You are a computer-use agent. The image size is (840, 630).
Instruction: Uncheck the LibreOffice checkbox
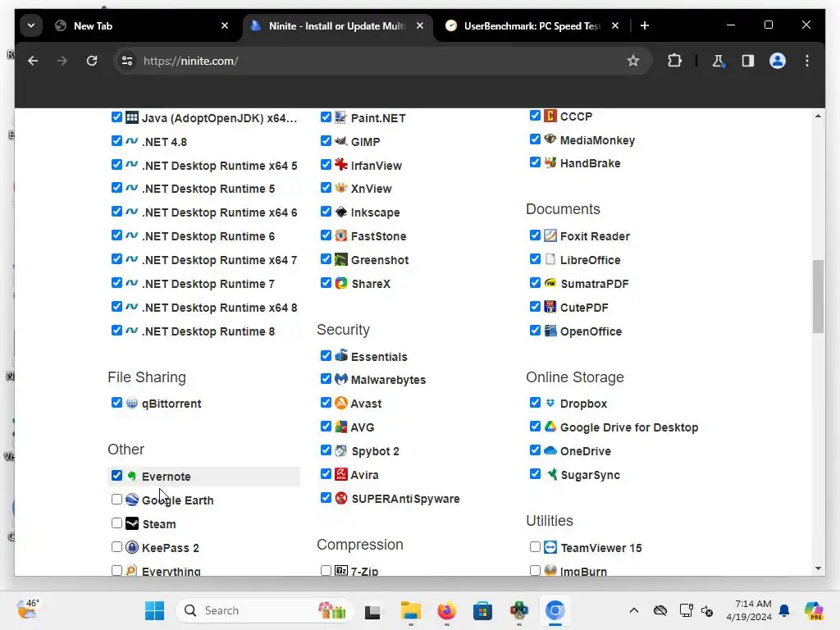coord(535,258)
